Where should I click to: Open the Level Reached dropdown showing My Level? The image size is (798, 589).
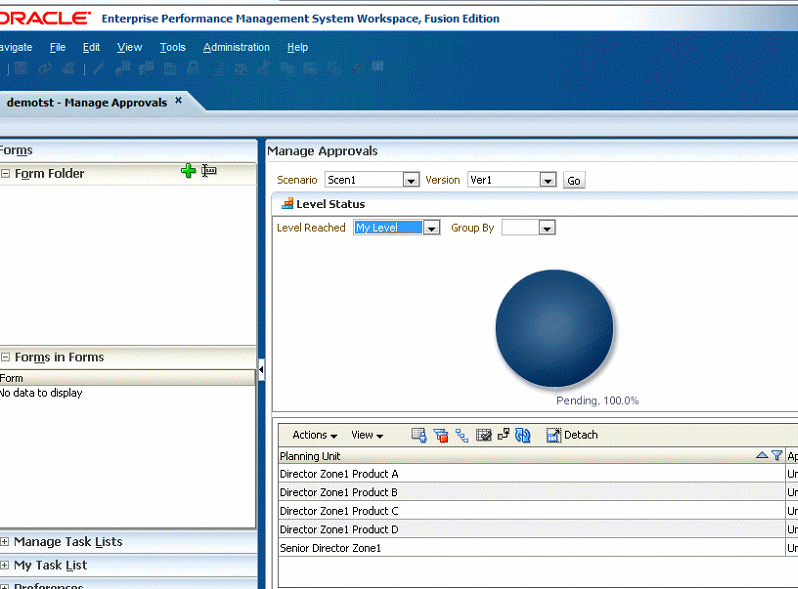(x=432, y=228)
